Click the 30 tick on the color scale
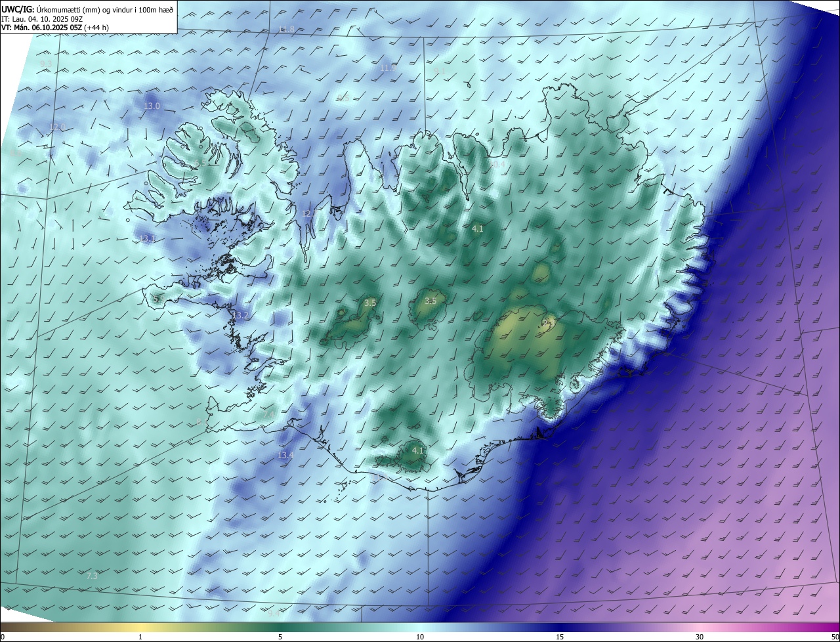This screenshot has height=642, width=840. 700,637
